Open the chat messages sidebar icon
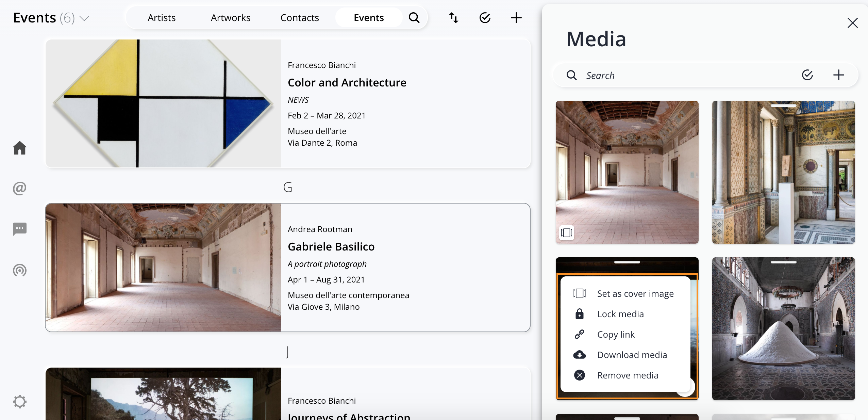 click(x=20, y=229)
